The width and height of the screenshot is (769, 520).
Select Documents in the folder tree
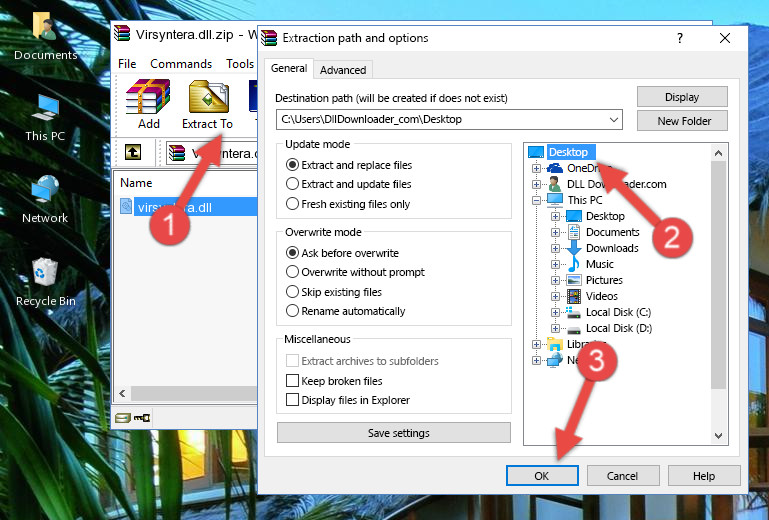613,232
